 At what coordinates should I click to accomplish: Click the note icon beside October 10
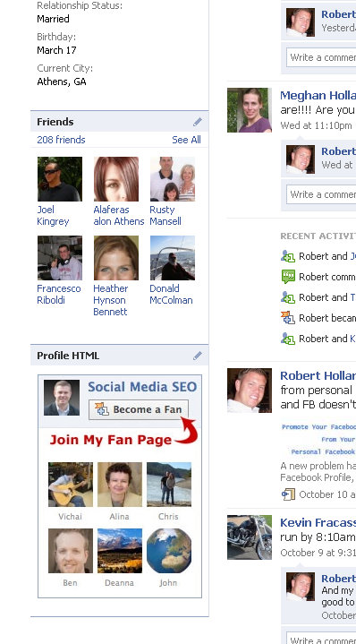click(x=288, y=494)
